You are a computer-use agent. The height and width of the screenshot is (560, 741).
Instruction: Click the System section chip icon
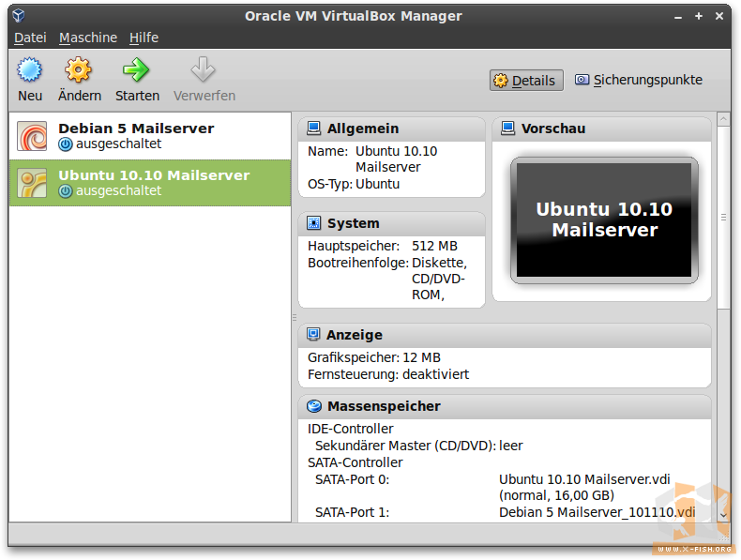[x=314, y=223]
